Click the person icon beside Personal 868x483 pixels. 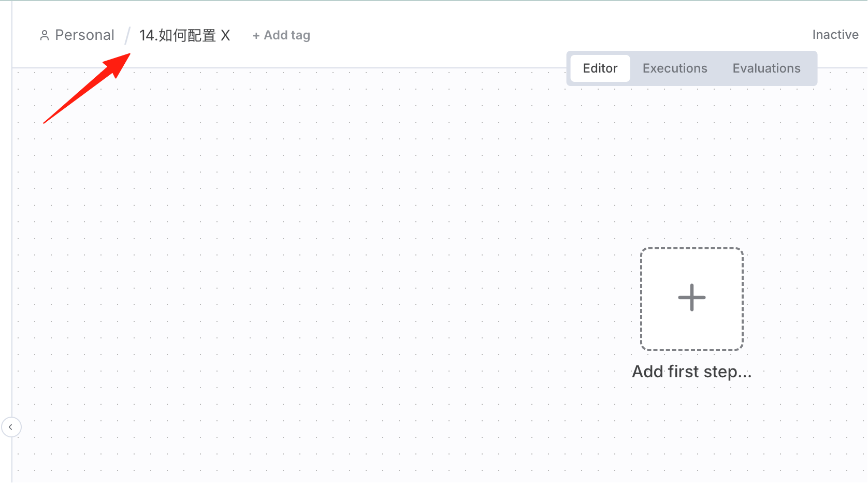point(45,35)
